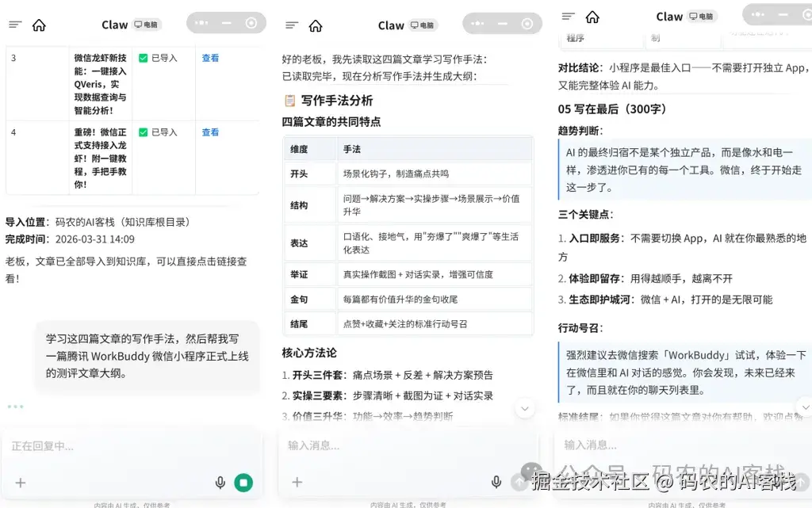812x508 pixels.
Task: Tap the 趋势判断 label in right panel
Action: (x=580, y=131)
